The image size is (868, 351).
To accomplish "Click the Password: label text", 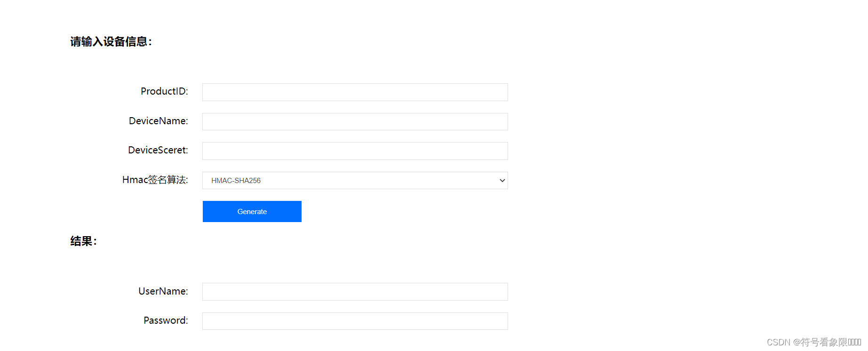I will pyautogui.click(x=166, y=320).
